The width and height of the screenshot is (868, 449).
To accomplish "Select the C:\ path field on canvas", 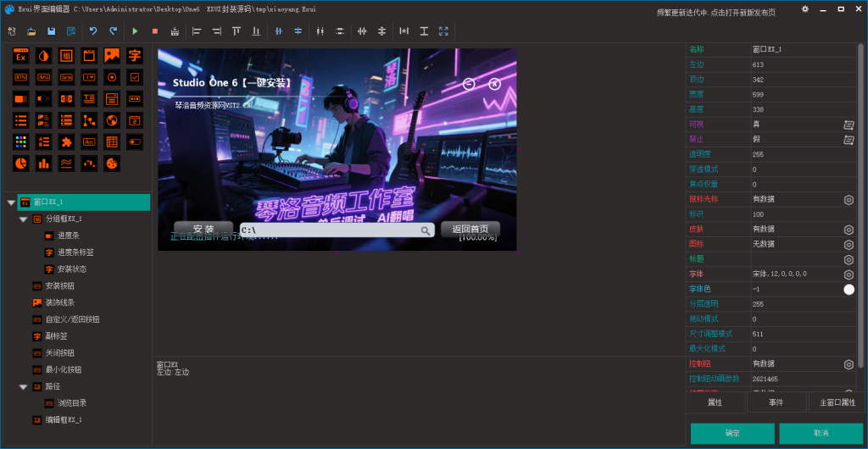I will (337, 230).
